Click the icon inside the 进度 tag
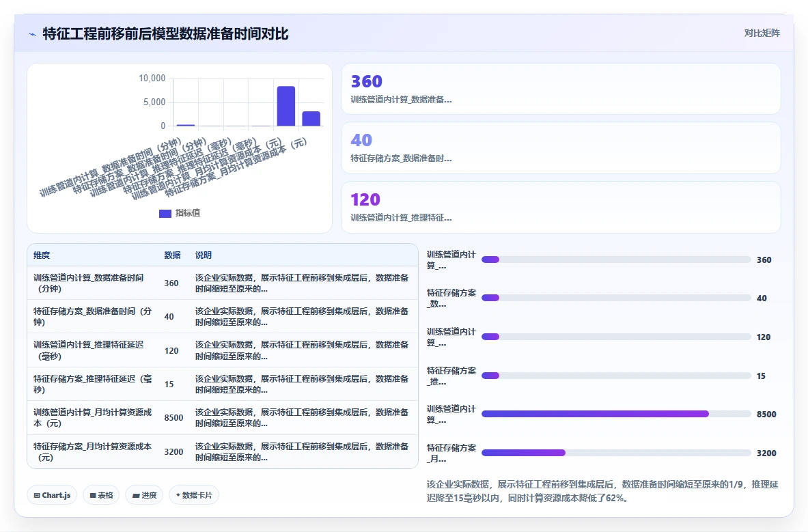The image size is (808, 532). point(136,495)
